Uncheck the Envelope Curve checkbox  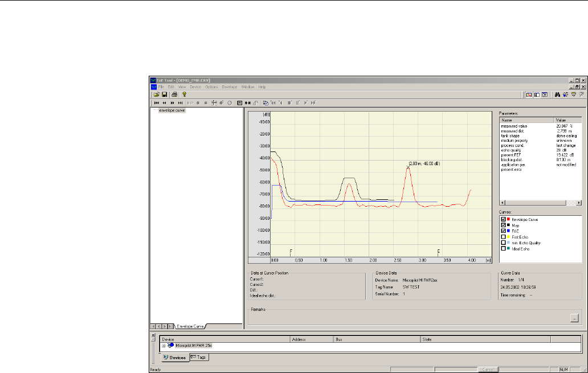coord(503,219)
